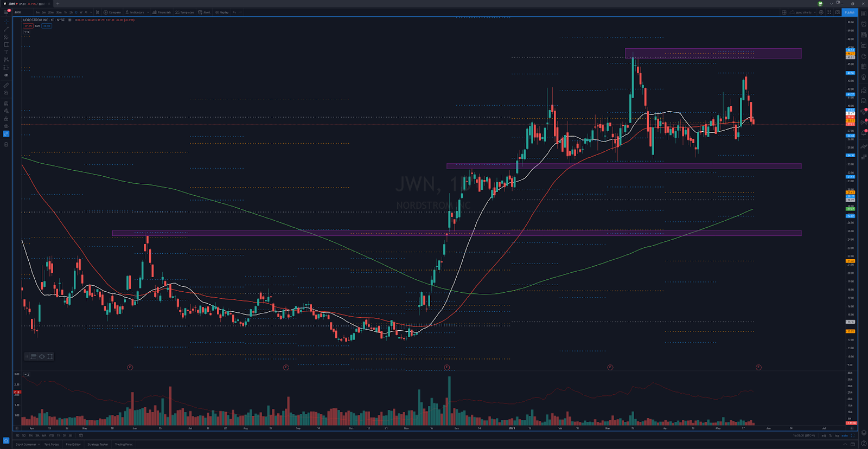Open the Financials button

click(x=162, y=12)
